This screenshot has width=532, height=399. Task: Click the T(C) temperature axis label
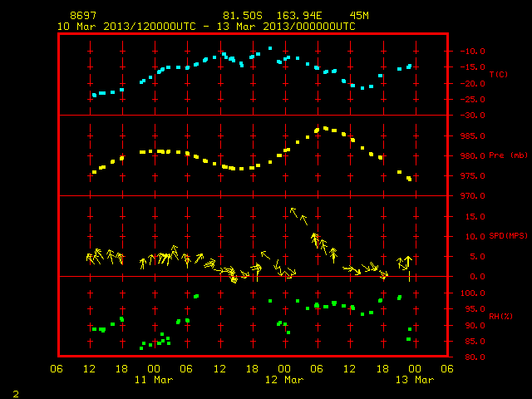(499, 74)
